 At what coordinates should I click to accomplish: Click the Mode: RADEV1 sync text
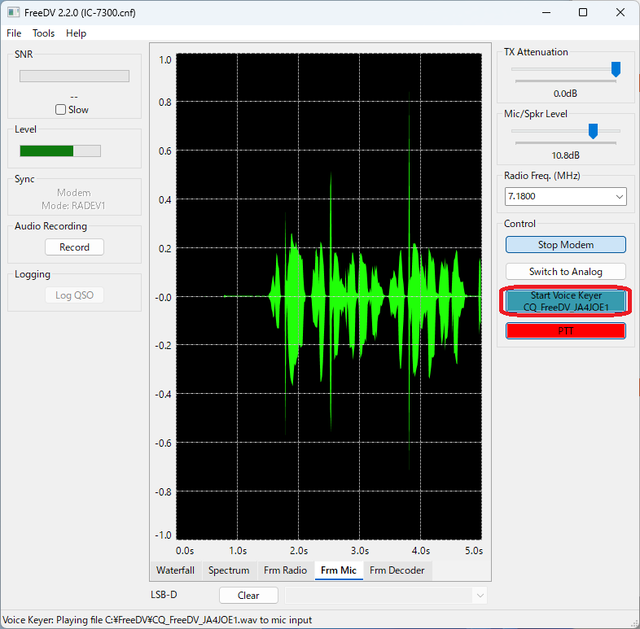(73, 205)
